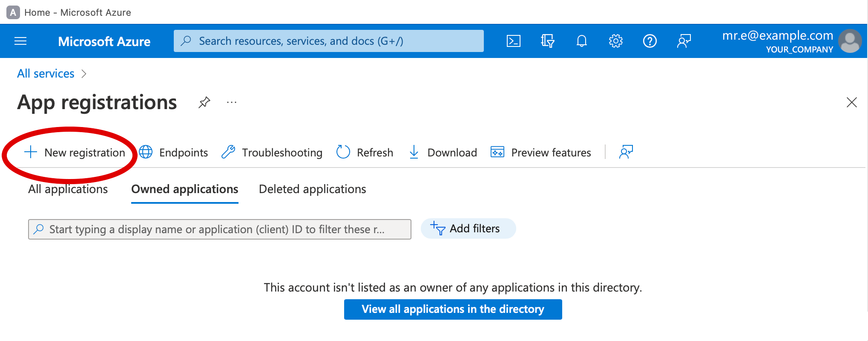
Task: Open the ellipsis more options menu
Action: [232, 102]
